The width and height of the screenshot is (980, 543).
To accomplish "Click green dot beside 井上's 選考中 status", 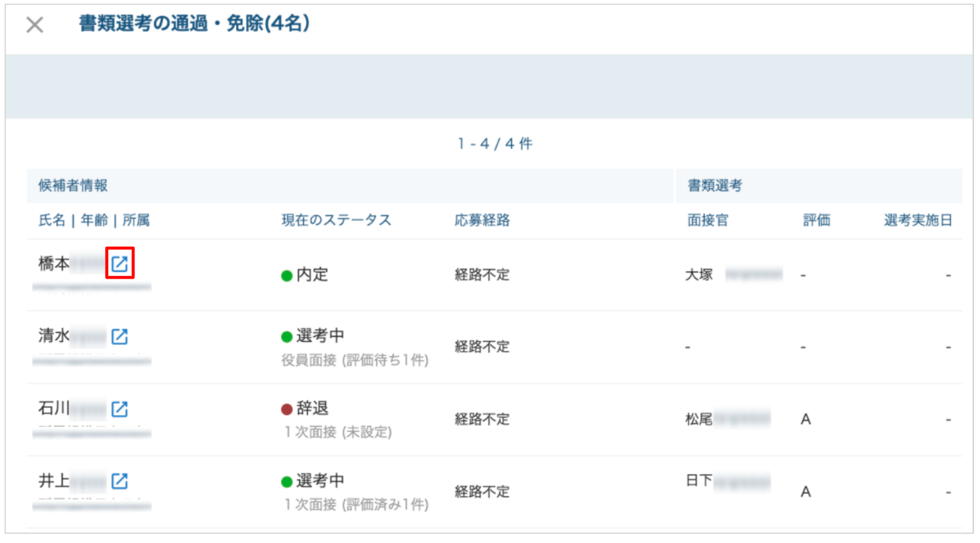I will tap(286, 482).
